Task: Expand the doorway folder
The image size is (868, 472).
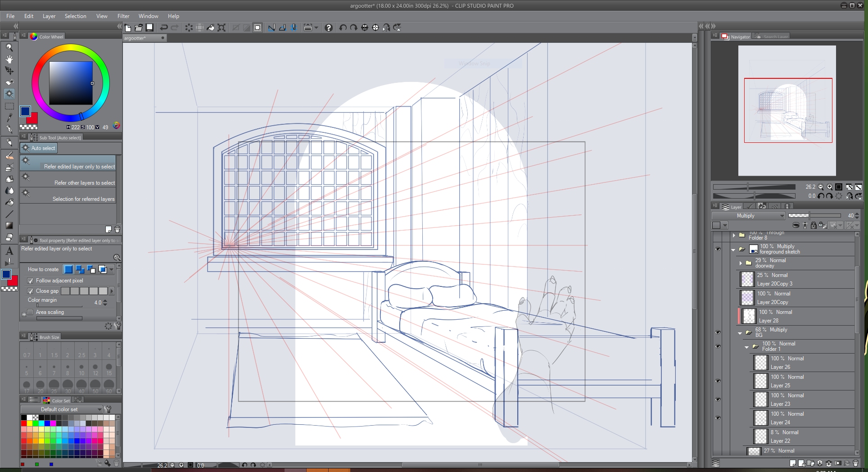Action: 741,263
